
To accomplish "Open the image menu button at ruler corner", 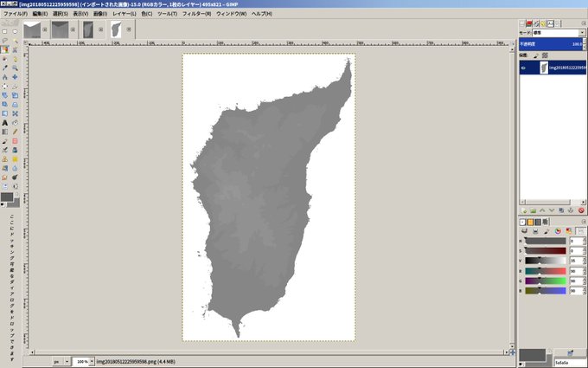I will coord(26,42).
